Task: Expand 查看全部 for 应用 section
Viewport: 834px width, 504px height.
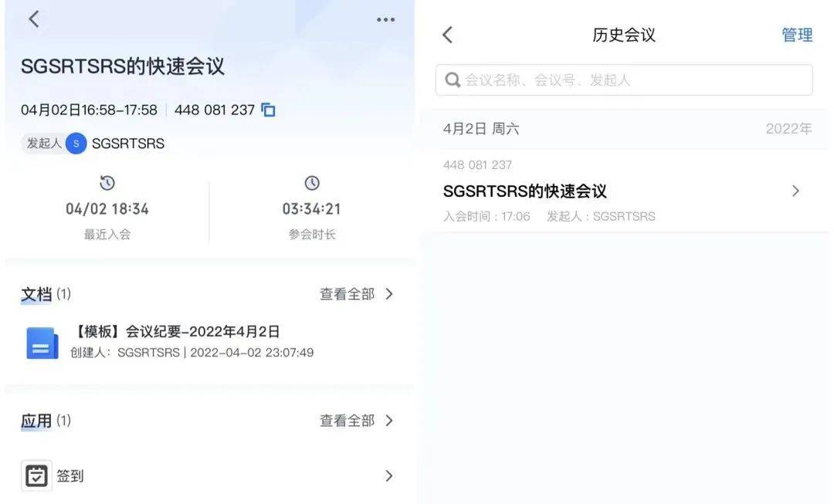Action: point(356,421)
